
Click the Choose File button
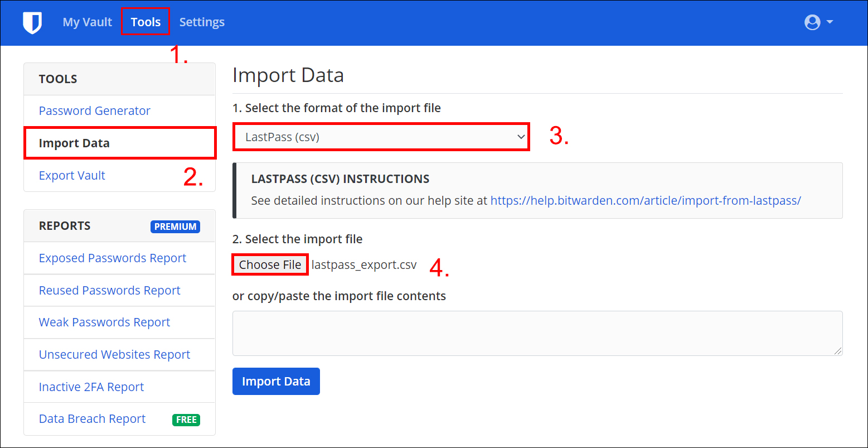pyautogui.click(x=270, y=264)
